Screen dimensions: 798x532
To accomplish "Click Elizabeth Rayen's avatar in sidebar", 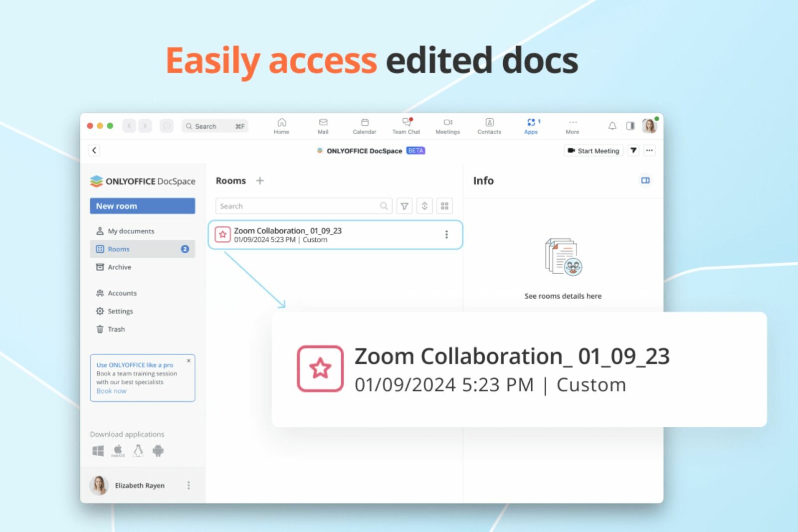I will [x=99, y=485].
